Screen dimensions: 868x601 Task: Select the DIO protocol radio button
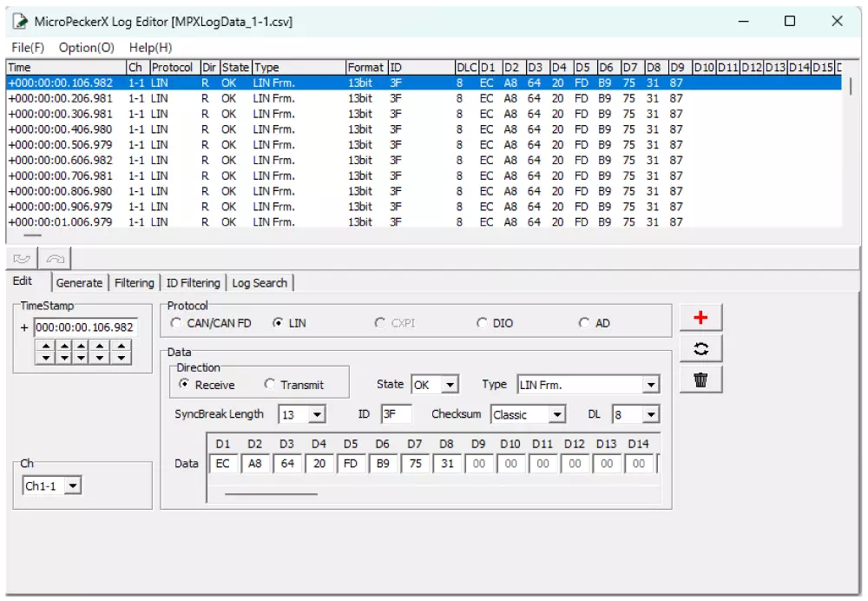tap(483, 323)
